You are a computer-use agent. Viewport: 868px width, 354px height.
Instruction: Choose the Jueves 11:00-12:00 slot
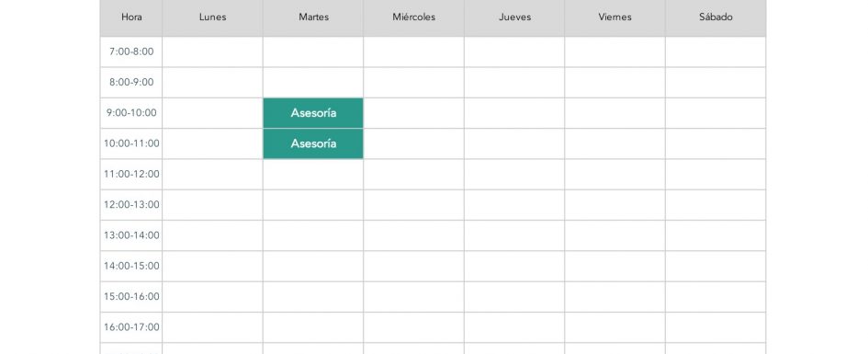[514, 175]
